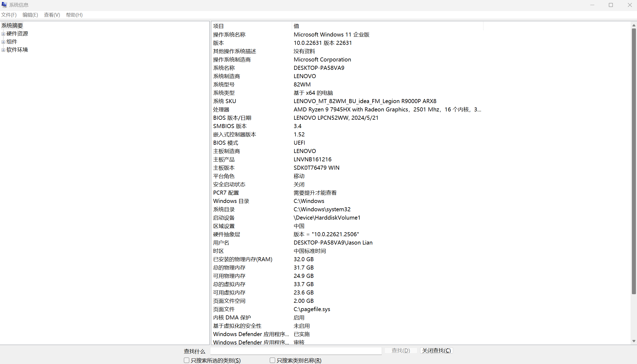Select the 安全启动状态 row
The height and width of the screenshot is (364, 637).
click(347, 184)
